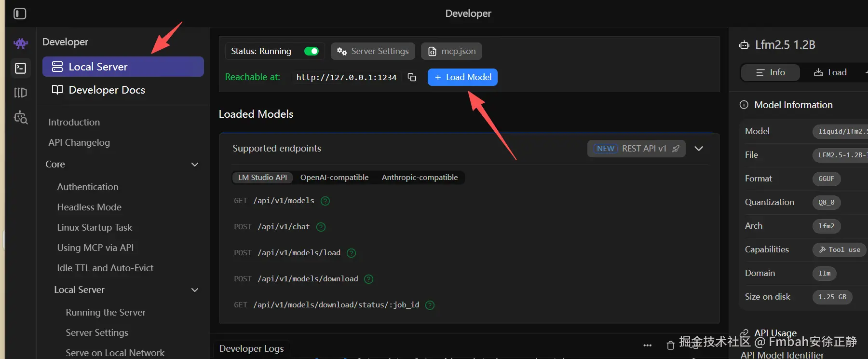
Task: Click the llm domain badge
Action: point(825,273)
